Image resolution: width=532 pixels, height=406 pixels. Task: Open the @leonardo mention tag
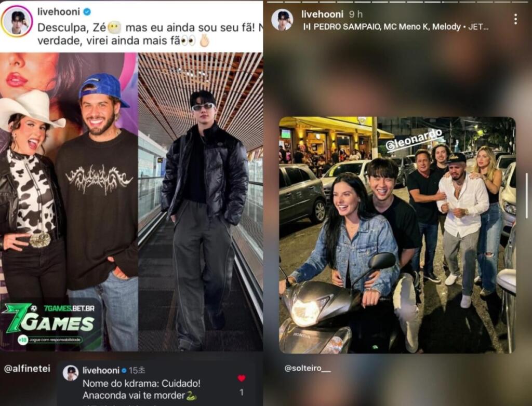(414, 140)
